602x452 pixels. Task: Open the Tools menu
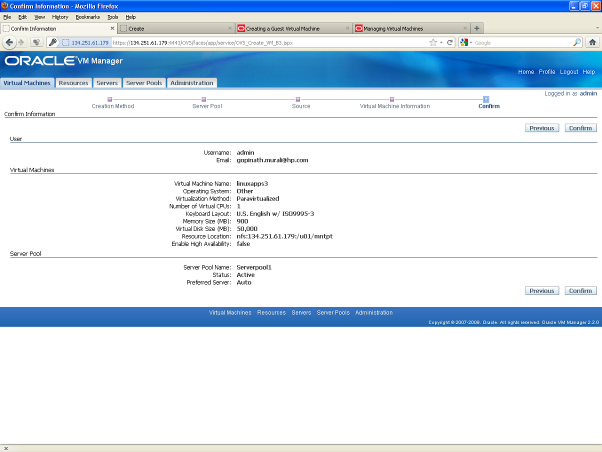click(x=112, y=17)
